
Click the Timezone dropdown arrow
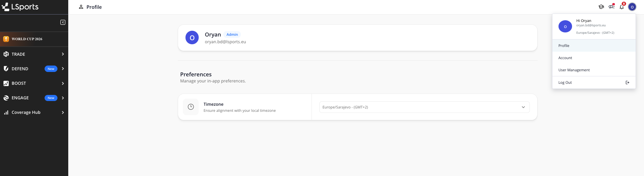tap(523, 107)
